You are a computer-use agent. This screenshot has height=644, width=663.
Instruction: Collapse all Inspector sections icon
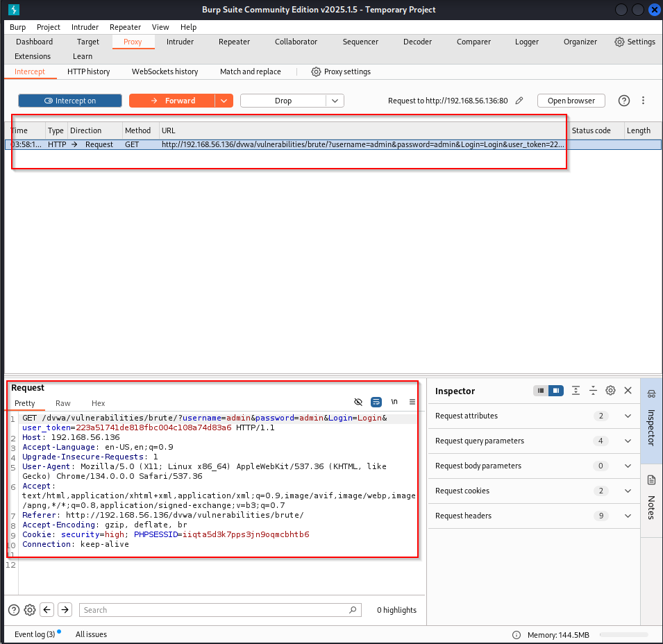pyautogui.click(x=593, y=391)
